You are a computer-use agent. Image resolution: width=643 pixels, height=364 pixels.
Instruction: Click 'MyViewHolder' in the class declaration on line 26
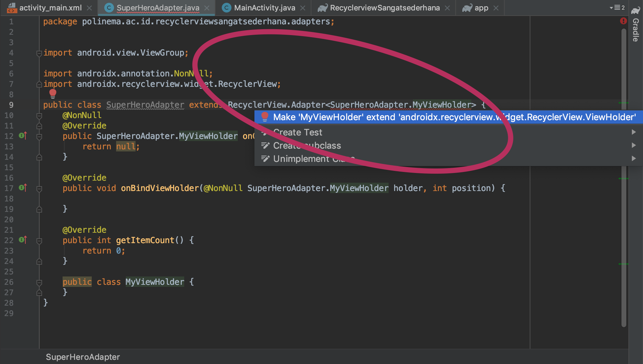(155, 282)
